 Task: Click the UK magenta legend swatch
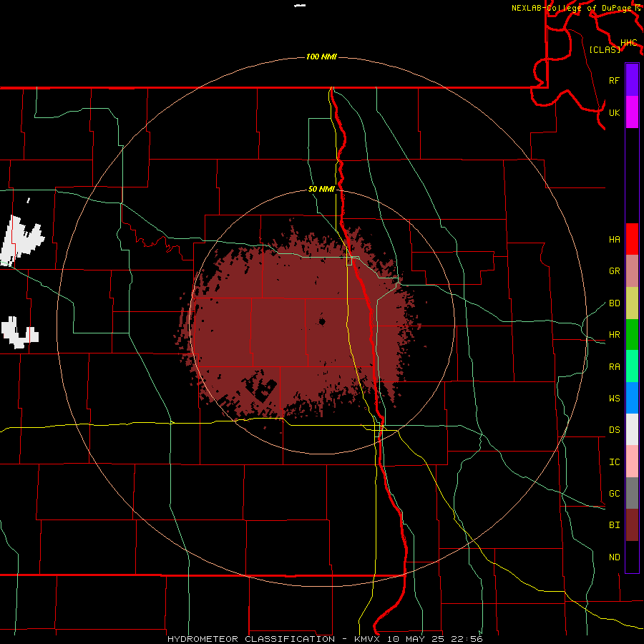(632, 112)
